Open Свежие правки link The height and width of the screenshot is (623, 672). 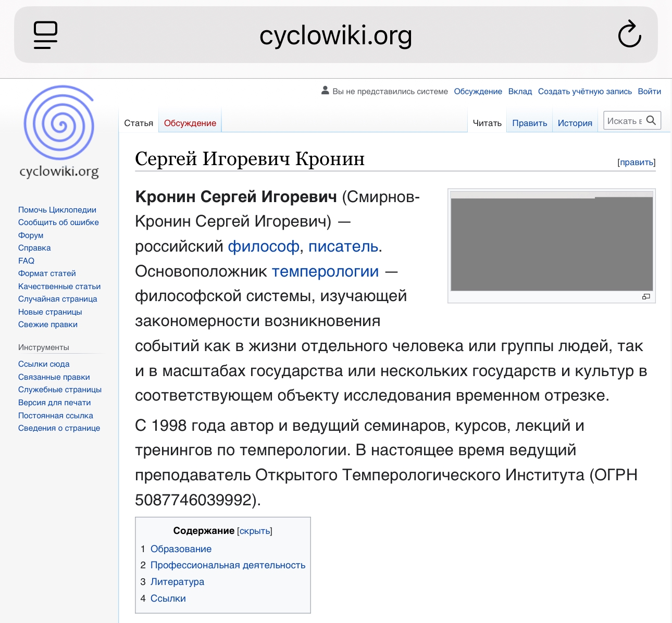(x=48, y=325)
